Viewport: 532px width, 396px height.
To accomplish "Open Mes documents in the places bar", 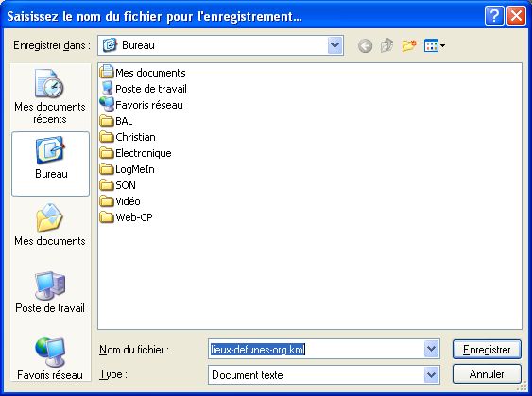I will click(x=50, y=225).
